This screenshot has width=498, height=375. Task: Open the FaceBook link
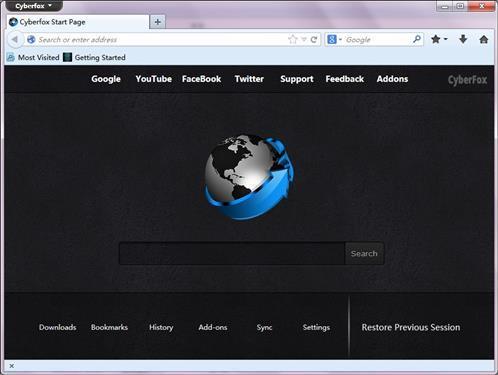(x=201, y=79)
